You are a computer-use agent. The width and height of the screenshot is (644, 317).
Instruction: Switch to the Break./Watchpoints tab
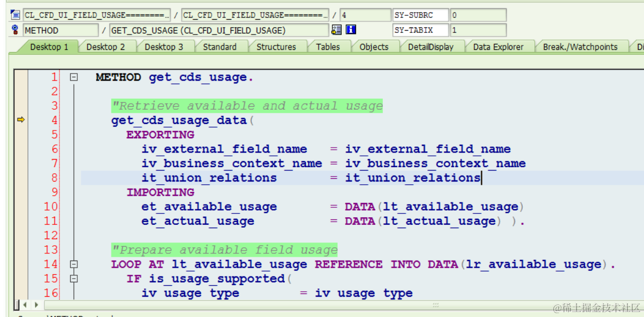coord(580,47)
